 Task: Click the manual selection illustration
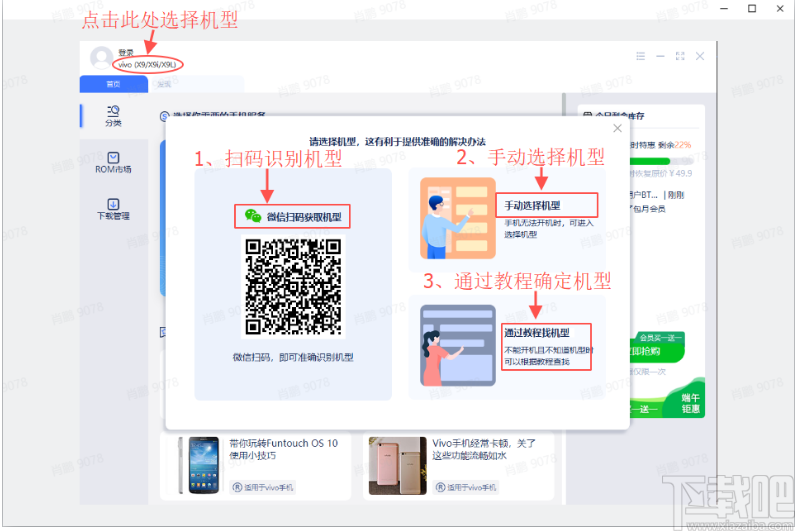click(x=458, y=218)
